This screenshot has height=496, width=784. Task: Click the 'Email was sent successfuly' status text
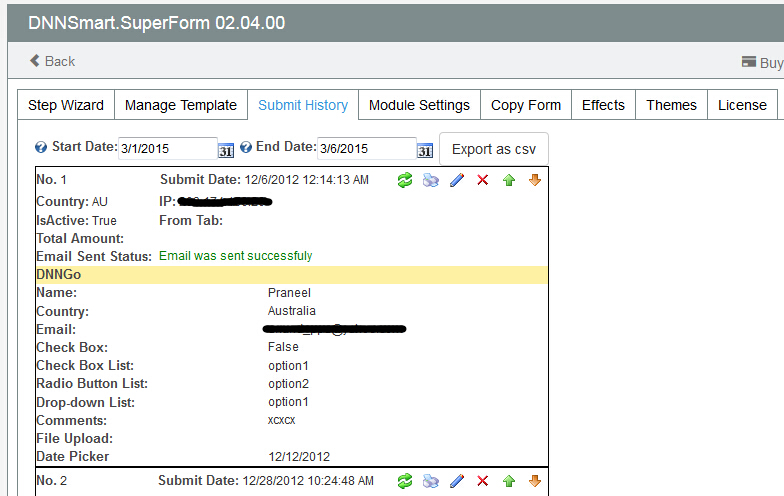(x=236, y=256)
